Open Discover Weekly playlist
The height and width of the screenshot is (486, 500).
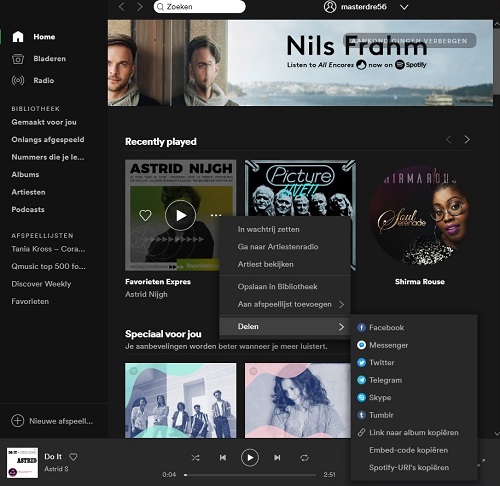tap(41, 284)
